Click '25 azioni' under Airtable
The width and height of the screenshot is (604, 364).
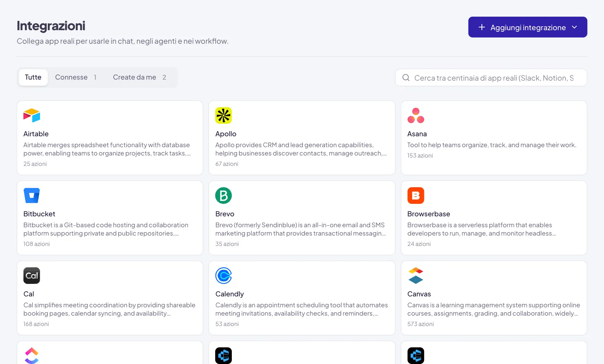pyautogui.click(x=35, y=164)
